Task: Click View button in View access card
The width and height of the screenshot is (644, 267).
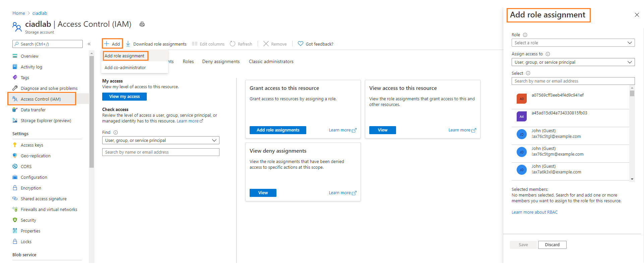Action: [x=382, y=130]
